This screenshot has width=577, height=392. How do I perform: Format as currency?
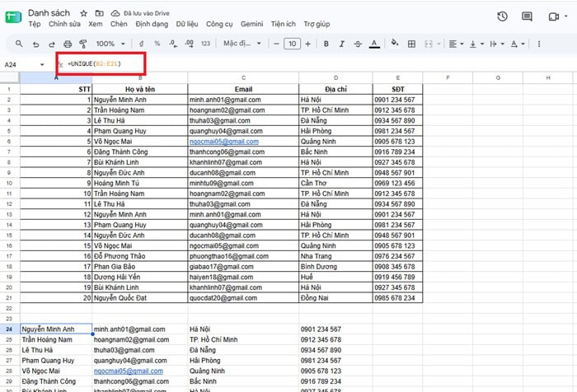click(x=141, y=44)
